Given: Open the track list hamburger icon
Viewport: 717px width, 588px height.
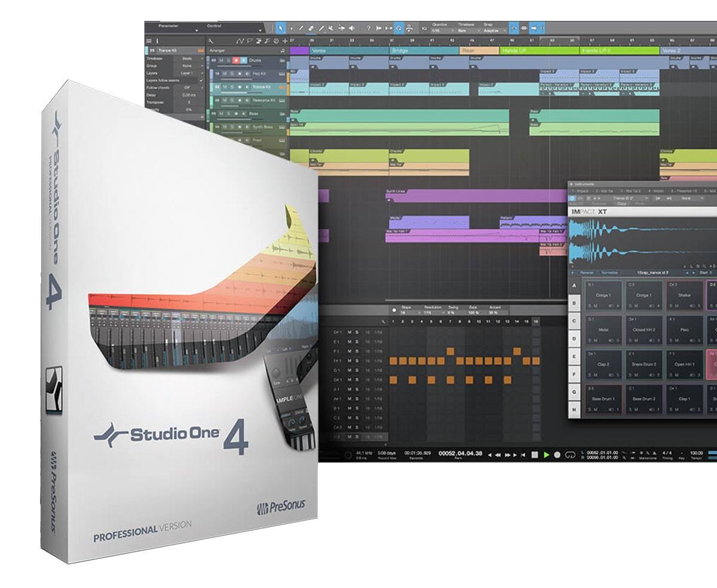Looking at the screenshot, I should (149, 41).
